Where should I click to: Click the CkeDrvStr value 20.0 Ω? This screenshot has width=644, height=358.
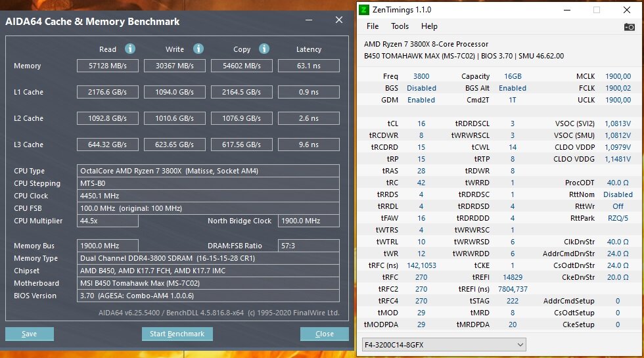point(618,277)
